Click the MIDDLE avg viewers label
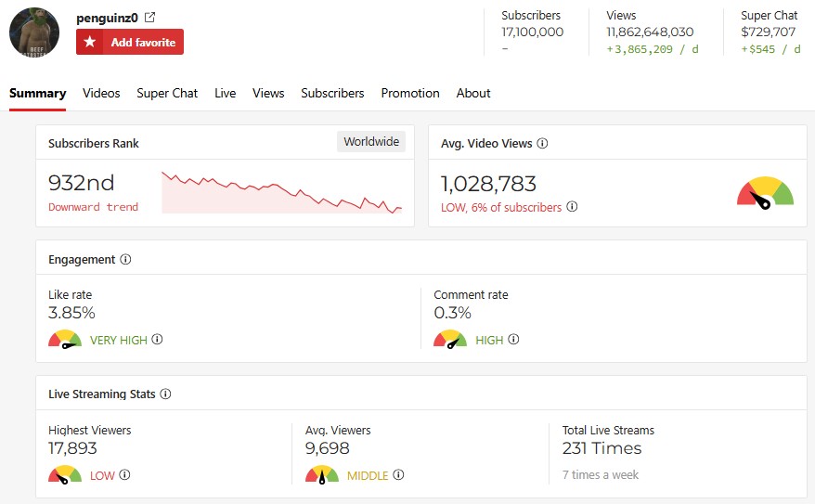The image size is (815, 504). pos(368,476)
